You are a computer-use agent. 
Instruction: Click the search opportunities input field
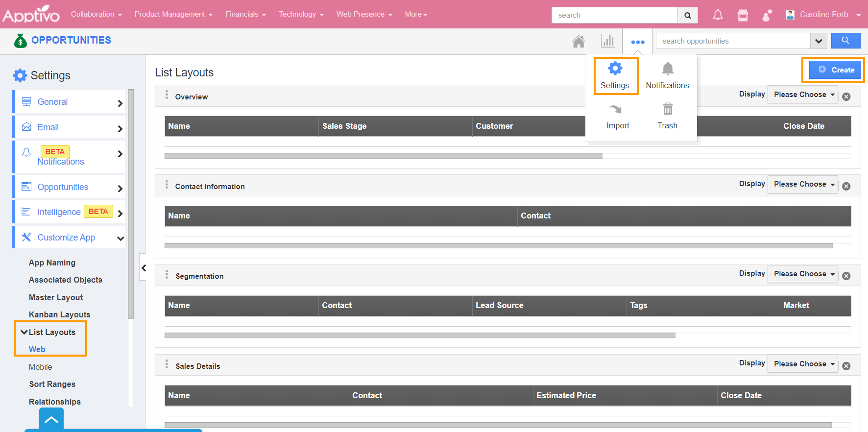pyautogui.click(x=733, y=41)
